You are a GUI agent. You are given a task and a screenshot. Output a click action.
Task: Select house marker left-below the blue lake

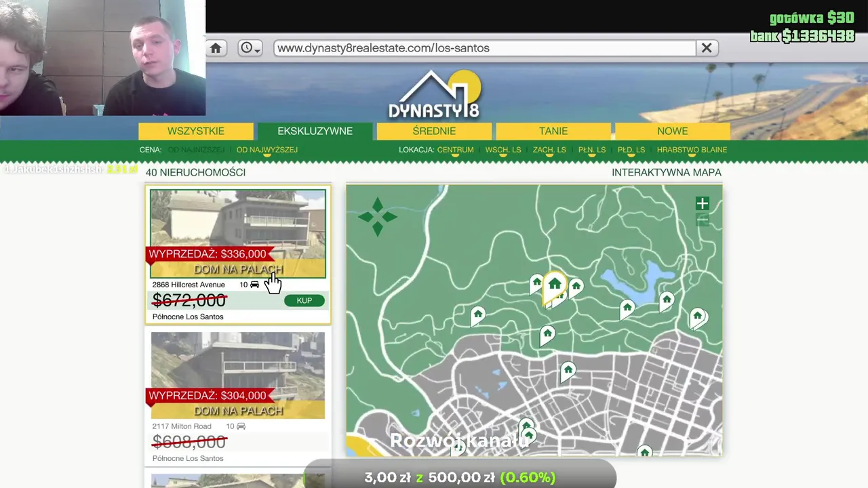point(627,308)
